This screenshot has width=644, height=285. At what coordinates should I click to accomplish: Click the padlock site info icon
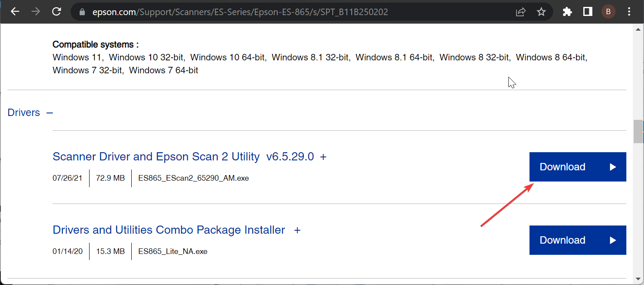pos(83,12)
